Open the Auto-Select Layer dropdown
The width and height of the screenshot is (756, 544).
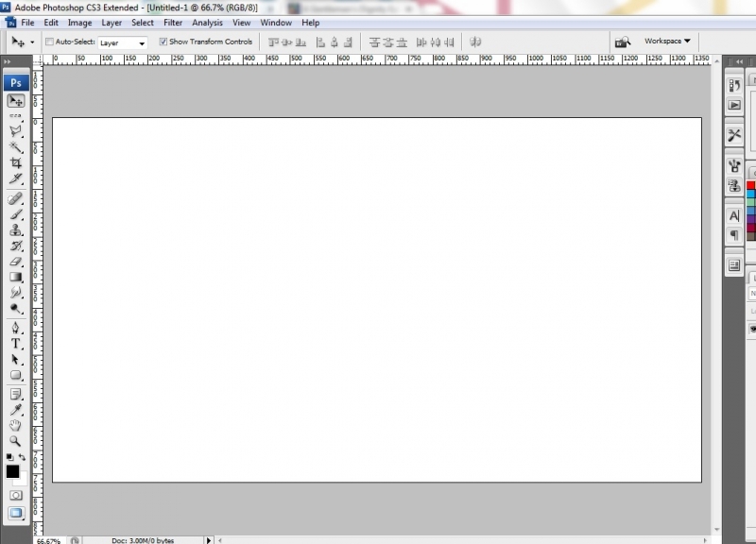pyautogui.click(x=123, y=42)
